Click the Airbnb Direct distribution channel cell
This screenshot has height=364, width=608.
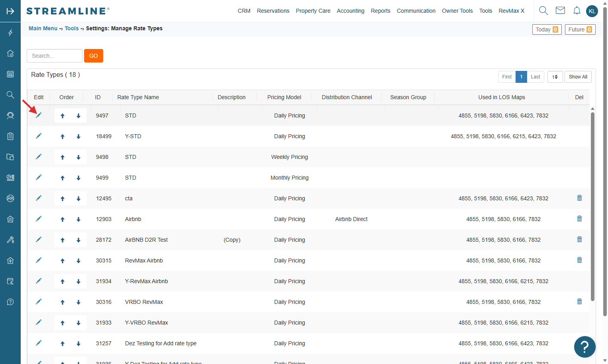(x=351, y=219)
